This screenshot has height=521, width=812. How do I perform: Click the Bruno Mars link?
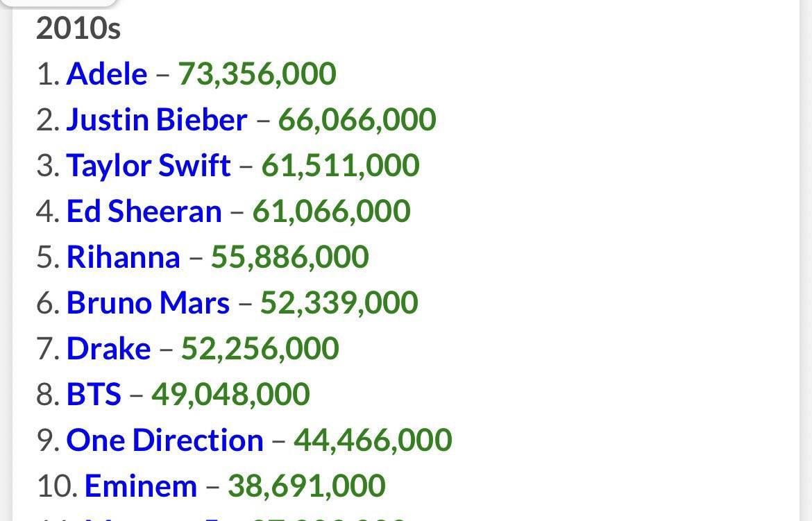148,302
